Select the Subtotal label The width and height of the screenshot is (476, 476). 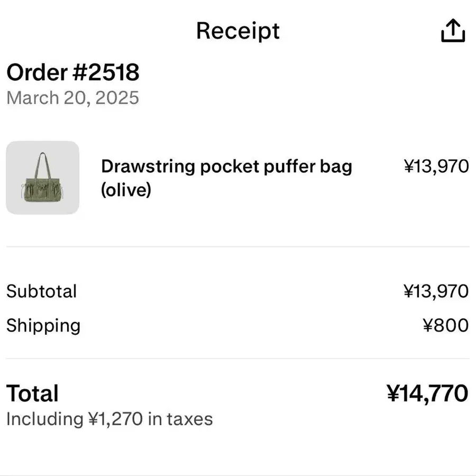(x=41, y=291)
